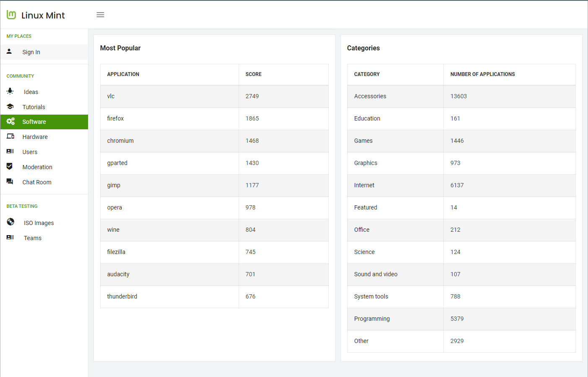
Task: Open the Accessories category
Action: 370,96
